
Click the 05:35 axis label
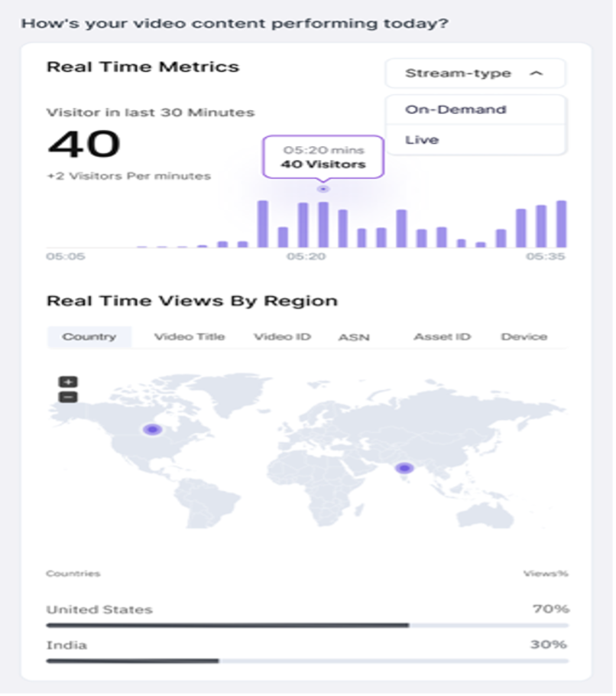point(546,256)
